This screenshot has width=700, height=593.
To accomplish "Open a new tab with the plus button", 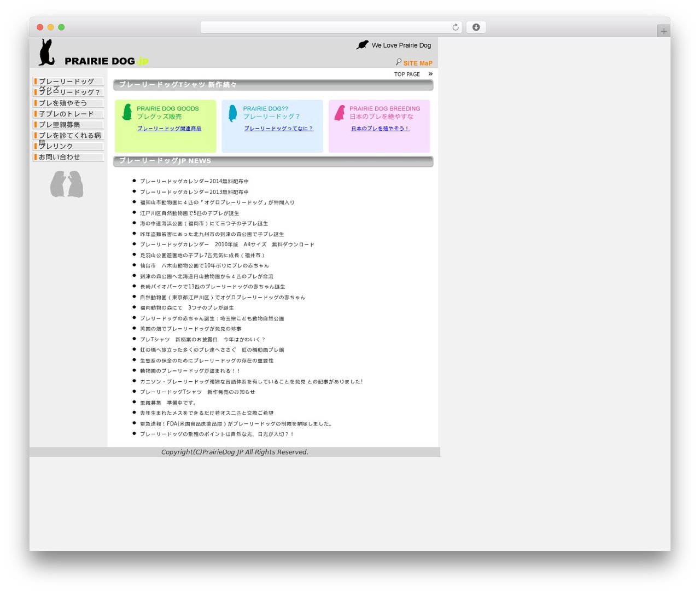I will [663, 31].
